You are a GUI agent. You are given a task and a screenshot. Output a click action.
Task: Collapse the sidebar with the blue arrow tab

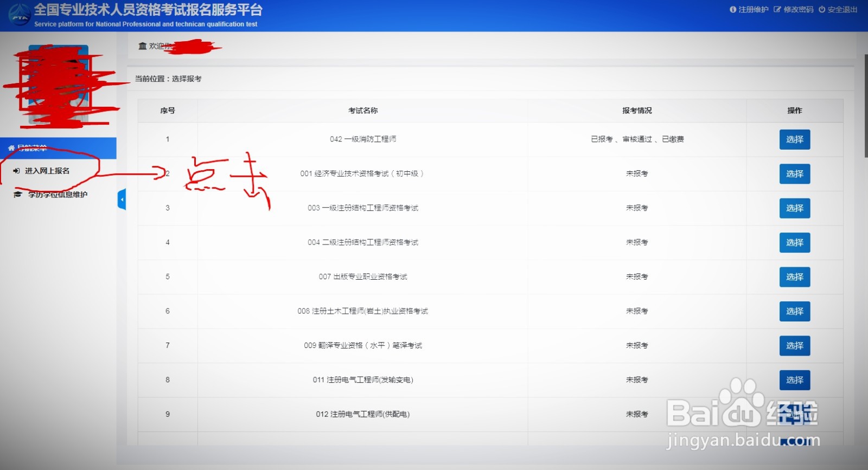click(122, 199)
